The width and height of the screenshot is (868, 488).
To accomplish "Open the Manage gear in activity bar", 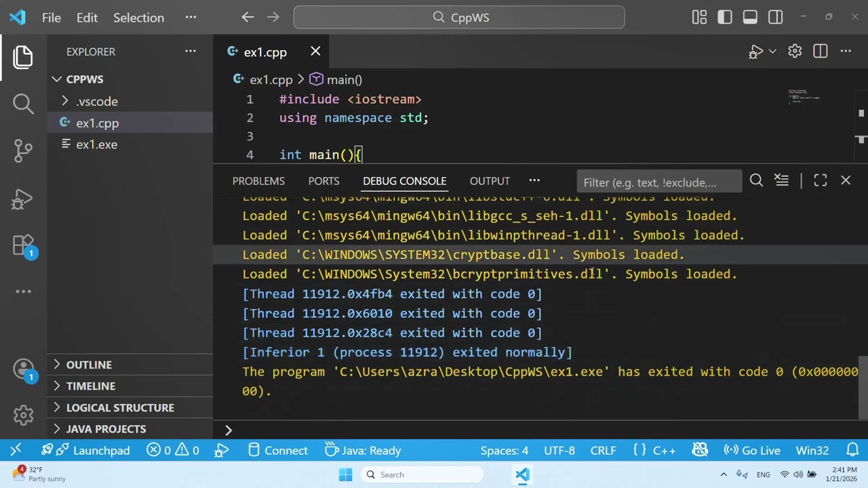I will (23, 415).
